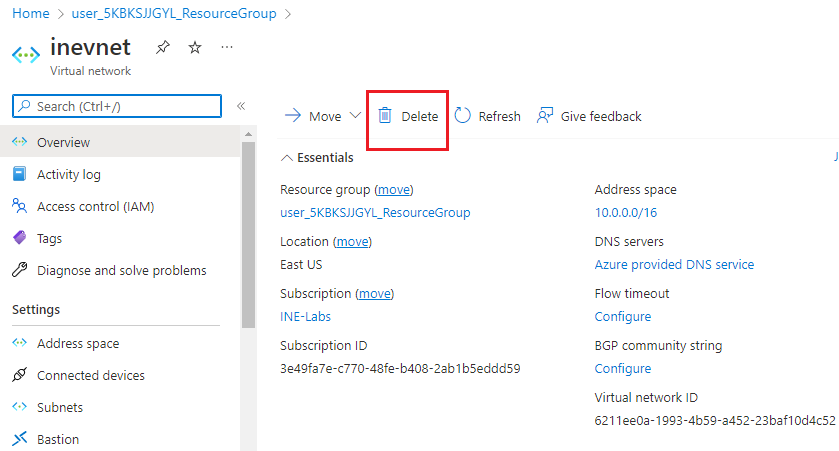Viewport: 839px width, 451px height.
Task: Click the 10.0.0.0/16 address space link
Action: [x=625, y=212]
